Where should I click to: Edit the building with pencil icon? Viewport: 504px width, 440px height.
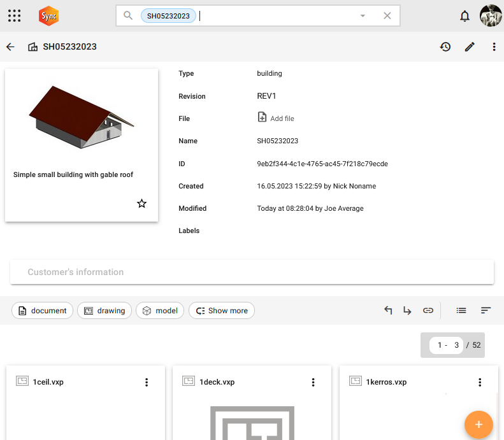[470, 46]
